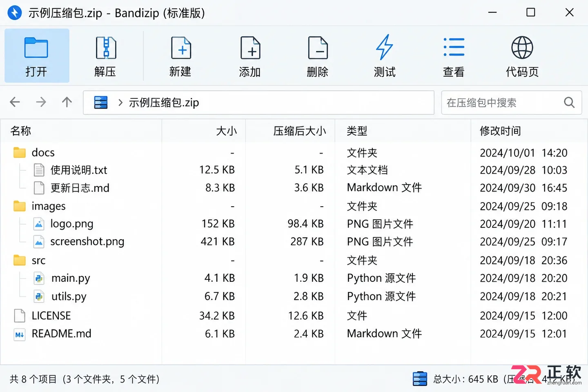Navigate up one folder level

coord(67,102)
